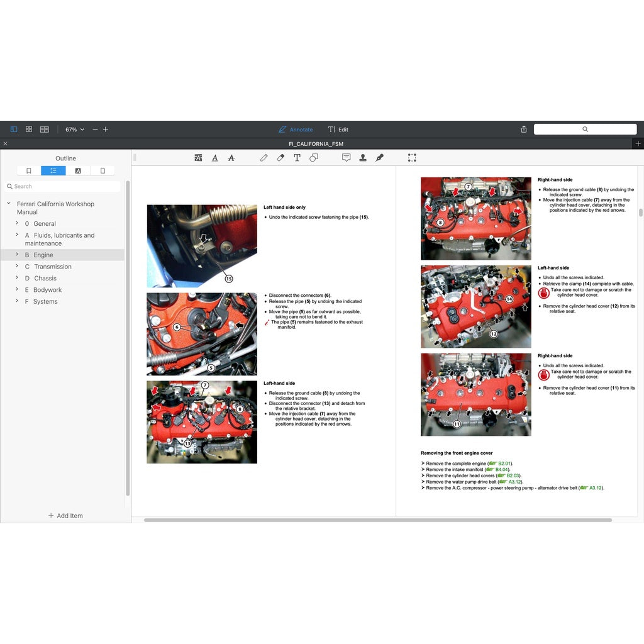Image resolution: width=644 pixels, height=644 pixels.
Task: Zoom out with the minus button
Action: pyautogui.click(x=96, y=130)
